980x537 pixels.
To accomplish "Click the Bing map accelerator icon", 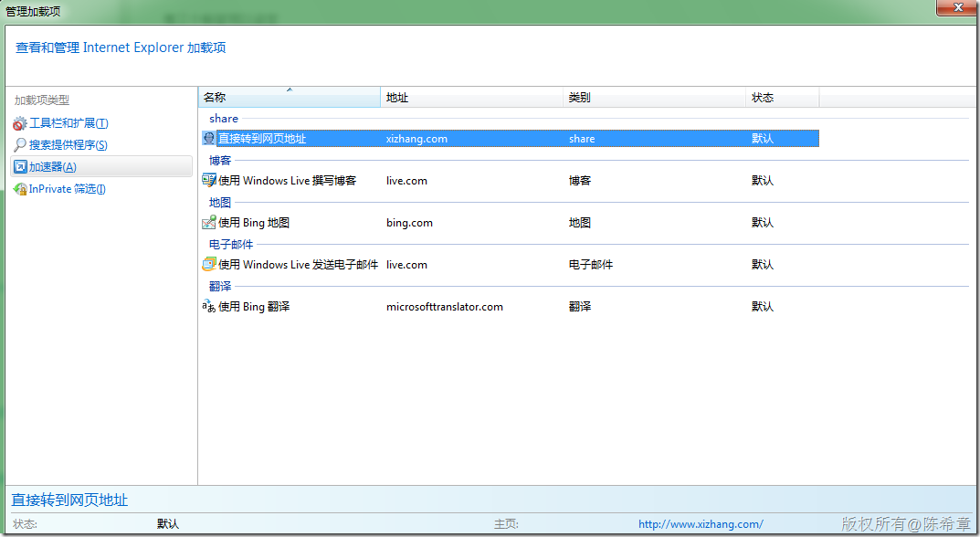I will point(209,222).
